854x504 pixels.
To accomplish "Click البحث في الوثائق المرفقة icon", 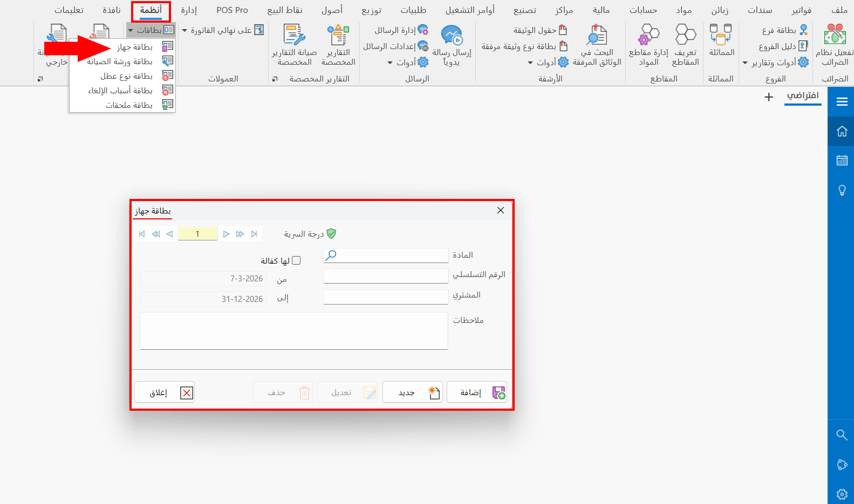I will pos(597,34).
